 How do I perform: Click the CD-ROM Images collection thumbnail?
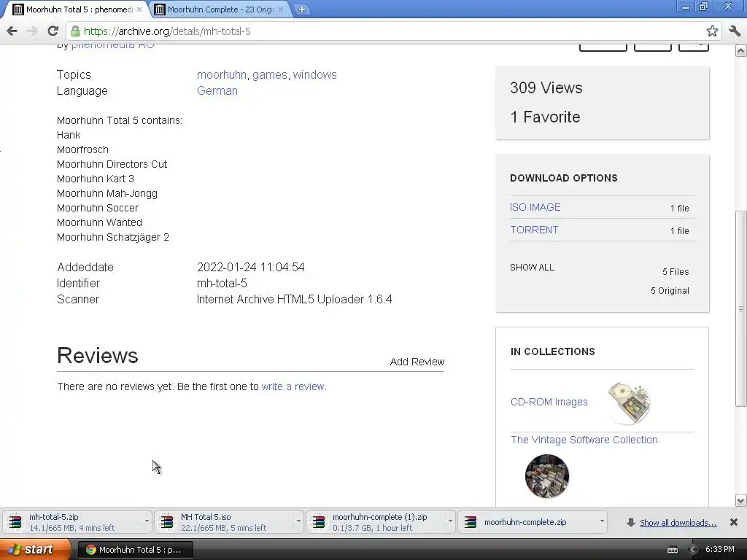[x=629, y=402]
